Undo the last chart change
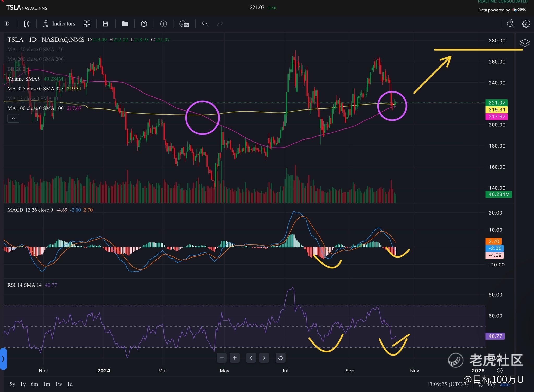This screenshot has width=534, height=392. (x=205, y=24)
